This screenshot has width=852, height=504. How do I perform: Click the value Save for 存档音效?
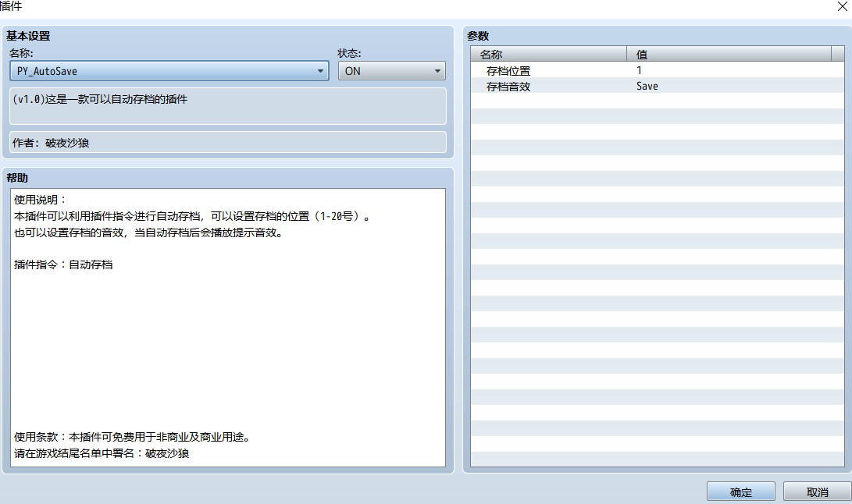coord(647,87)
